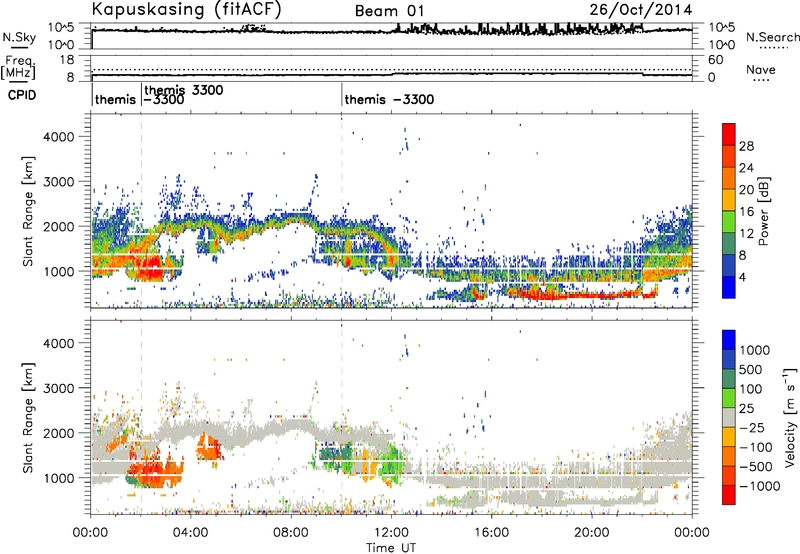The image size is (800, 554).
Task: Click the "themis 3300" CPID label
Action: point(184,90)
